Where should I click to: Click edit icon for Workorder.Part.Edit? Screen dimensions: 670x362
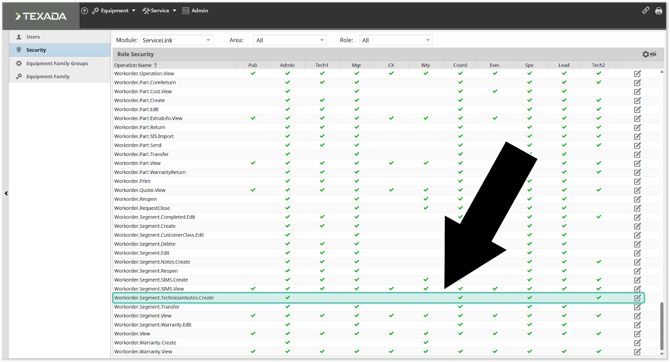pyautogui.click(x=637, y=109)
